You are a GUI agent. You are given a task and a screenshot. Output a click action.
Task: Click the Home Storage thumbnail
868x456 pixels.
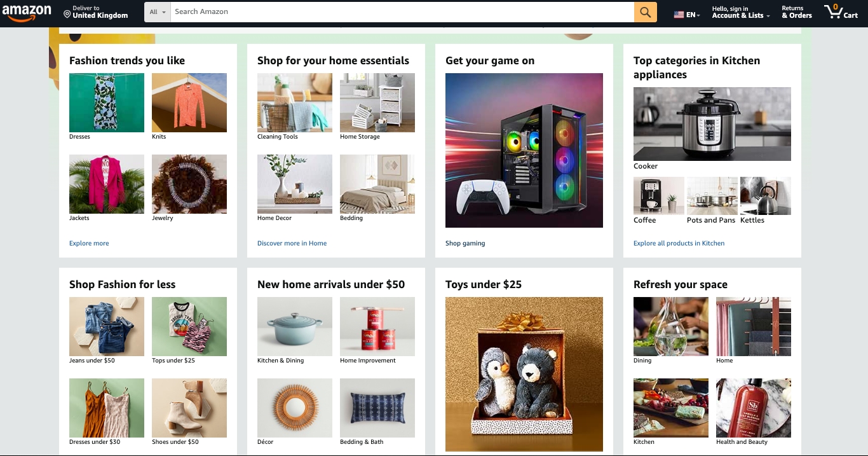coord(377,102)
